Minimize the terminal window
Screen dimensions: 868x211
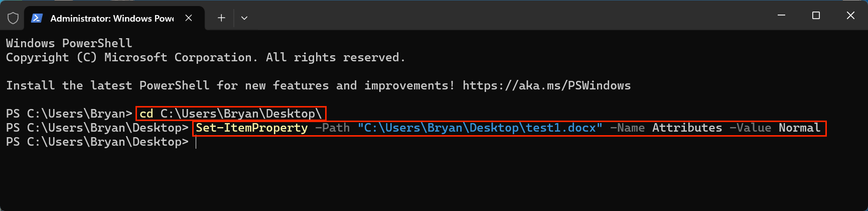click(781, 16)
